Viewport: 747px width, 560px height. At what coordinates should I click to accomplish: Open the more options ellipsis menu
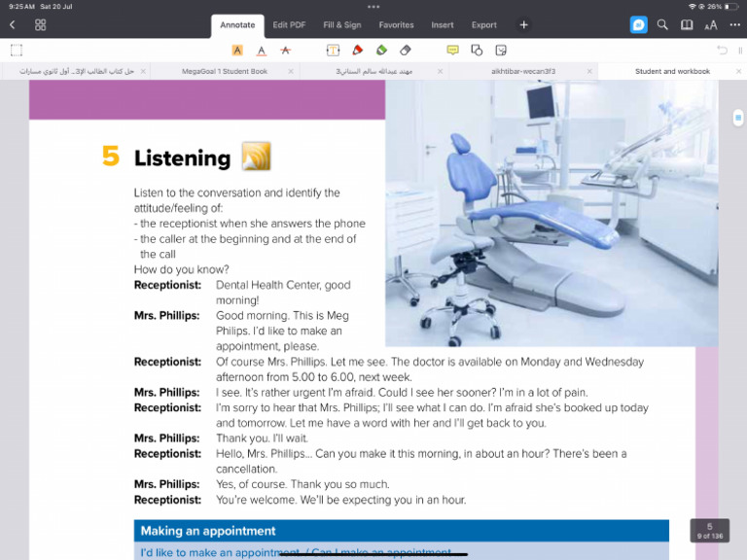[734, 24]
